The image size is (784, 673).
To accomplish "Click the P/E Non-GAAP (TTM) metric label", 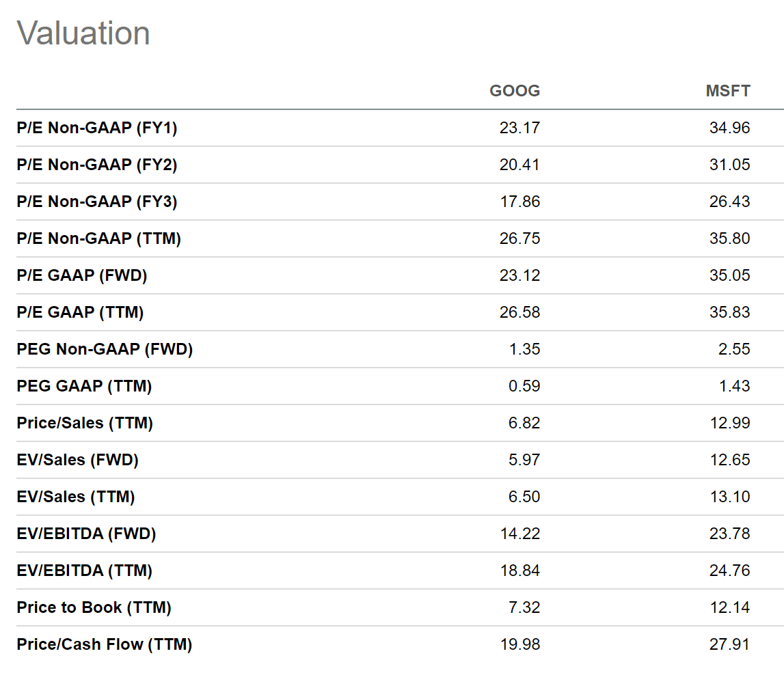I will click(x=99, y=238).
